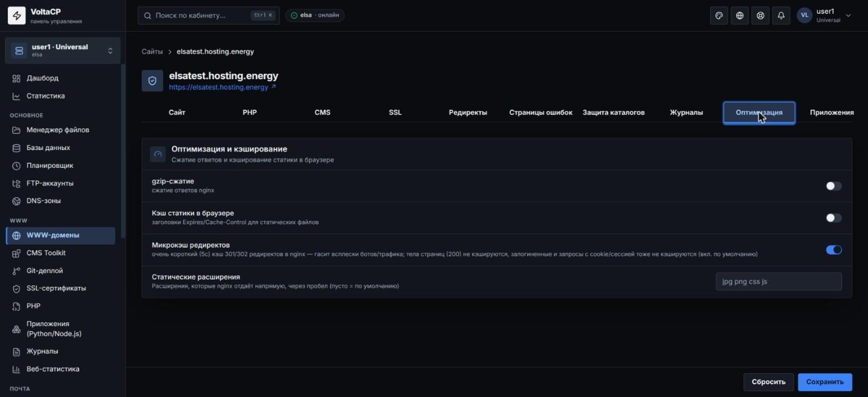The image size is (868, 397).
Task: Open the support lifebuoy icon
Action: pos(761,16)
